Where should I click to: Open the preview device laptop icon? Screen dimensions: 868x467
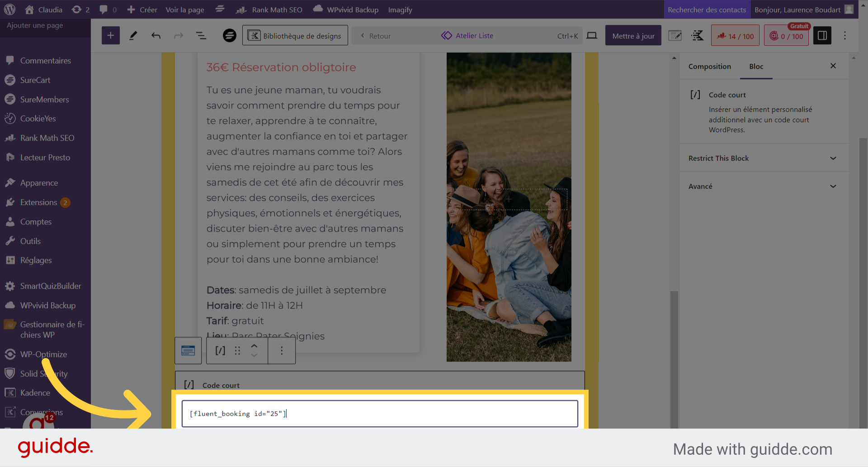point(592,36)
